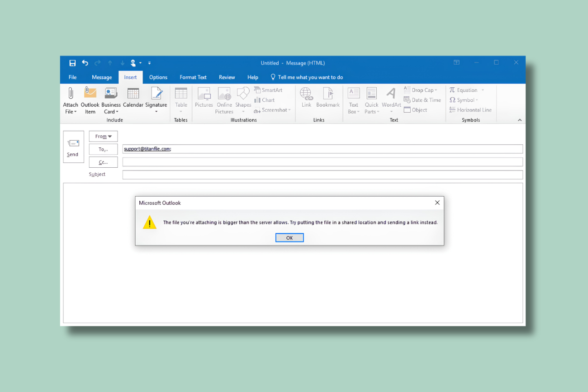The height and width of the screenshot is (392, 588).
Task: Click Tell me what you want to do
Action: pos(307,77)
